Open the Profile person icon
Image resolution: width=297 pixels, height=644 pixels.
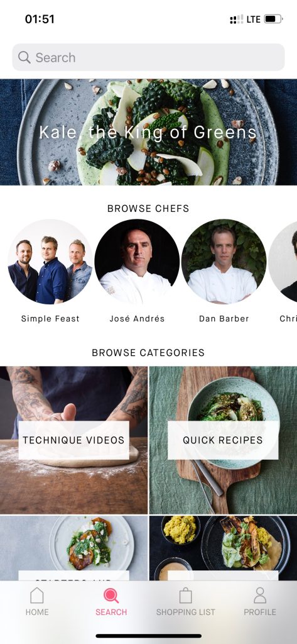(x=260, y=595)
